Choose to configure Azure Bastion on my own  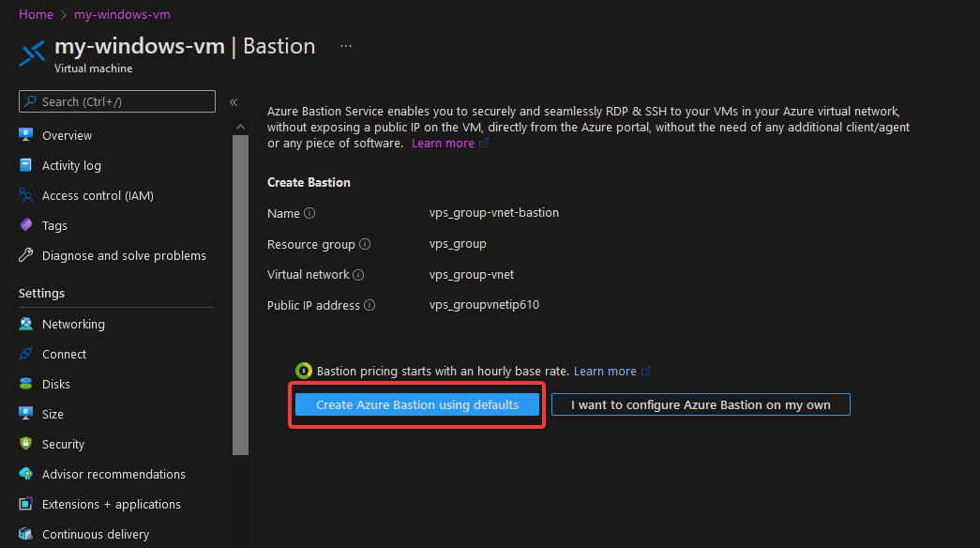pos(701,404)
